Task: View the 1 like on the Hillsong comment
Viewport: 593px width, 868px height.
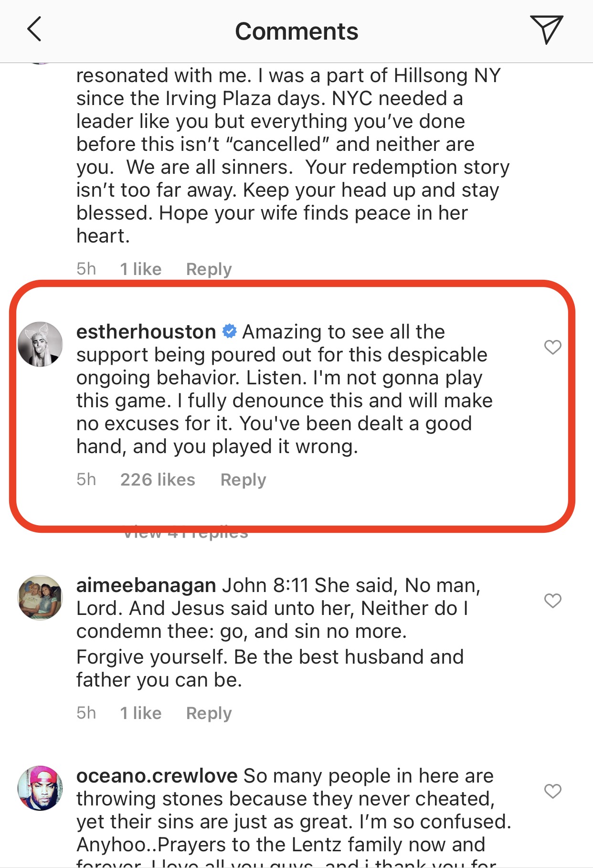Action: point(141,269)
